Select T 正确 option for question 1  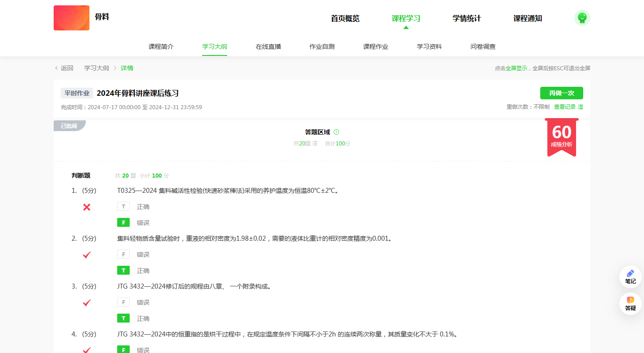click(123, 207)
